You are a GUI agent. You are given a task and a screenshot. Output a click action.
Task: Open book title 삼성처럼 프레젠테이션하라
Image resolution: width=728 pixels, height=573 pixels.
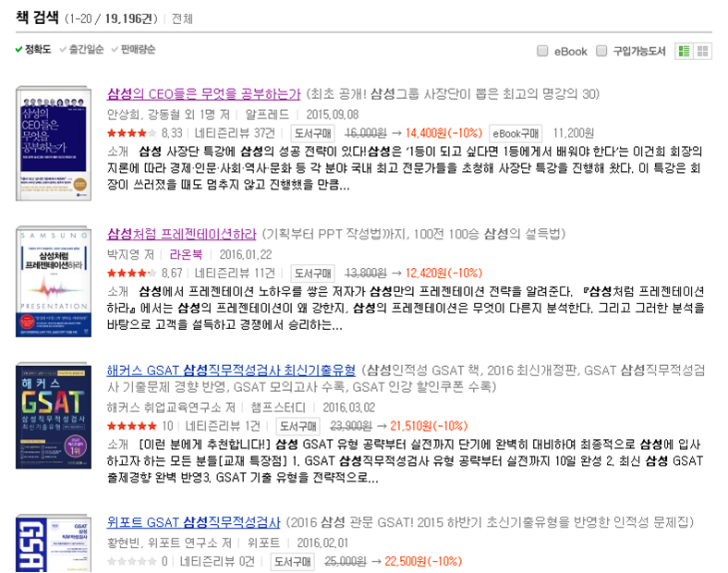(x=181, y=234)
